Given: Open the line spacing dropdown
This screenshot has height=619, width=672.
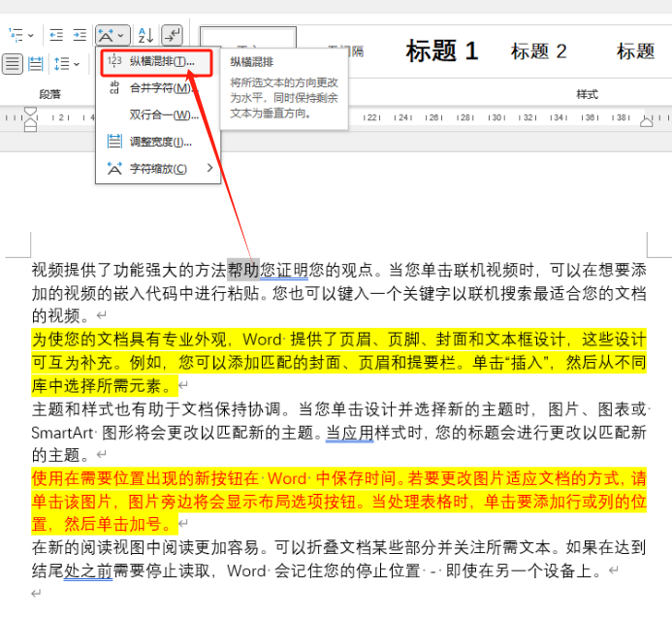Looking at the screenshot, I should (x=67, y=64).
